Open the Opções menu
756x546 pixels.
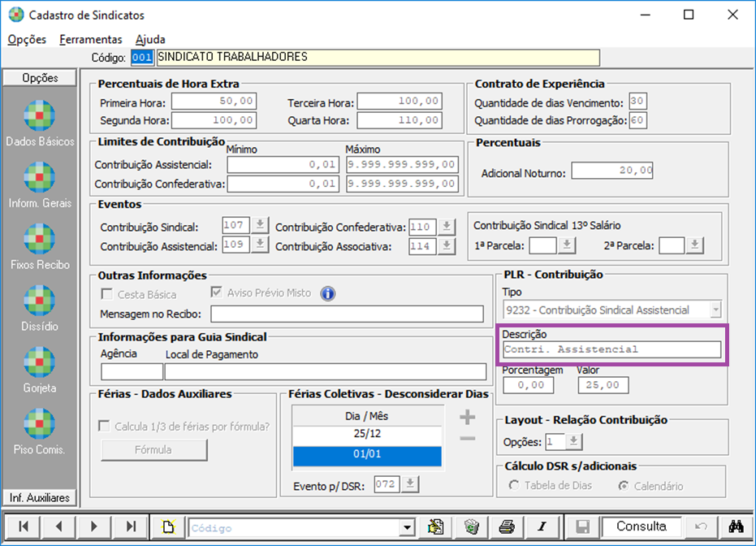pos(27,40)
